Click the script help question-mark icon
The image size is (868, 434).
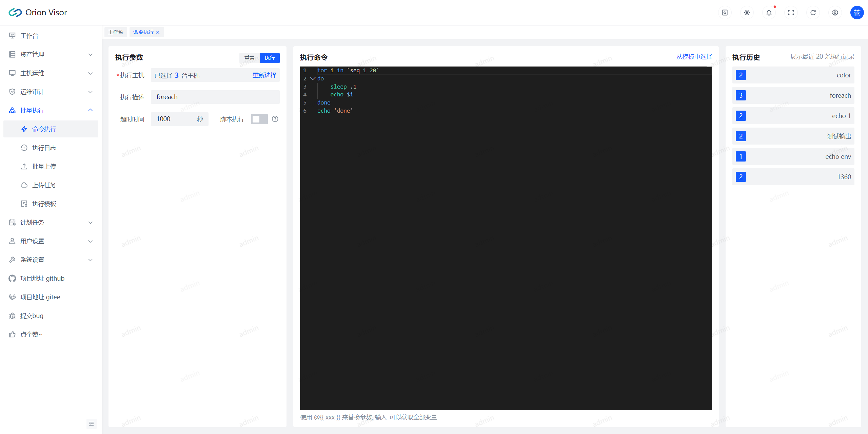coord(275,119)
